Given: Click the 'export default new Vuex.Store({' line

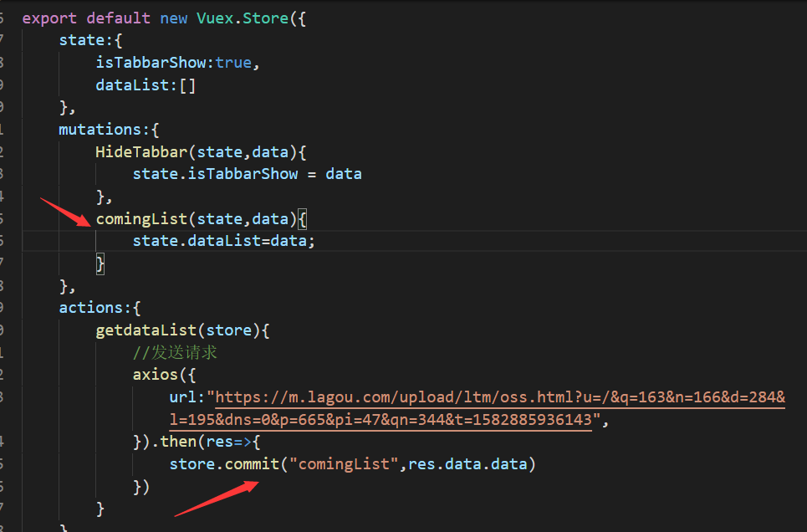Looking at the screenshot, I should click(x=164, y=18).
